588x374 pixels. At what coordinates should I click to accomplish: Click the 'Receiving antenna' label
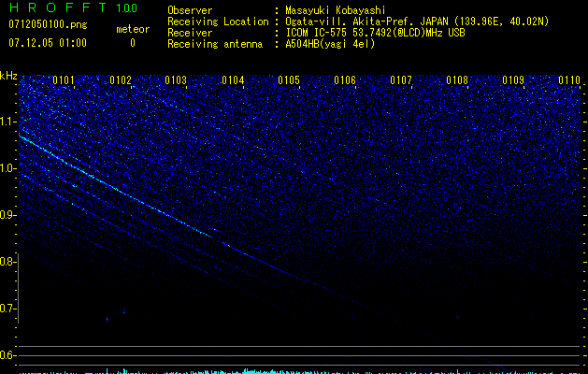215,44
